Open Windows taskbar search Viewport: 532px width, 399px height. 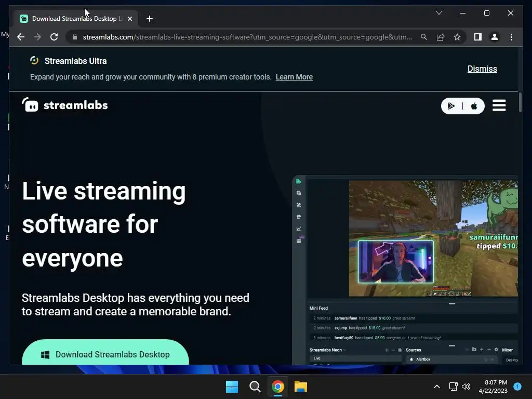point(255,387)
